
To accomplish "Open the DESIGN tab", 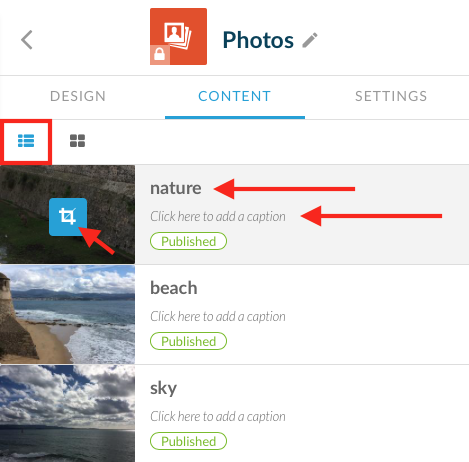I will [x=78, y=96].
